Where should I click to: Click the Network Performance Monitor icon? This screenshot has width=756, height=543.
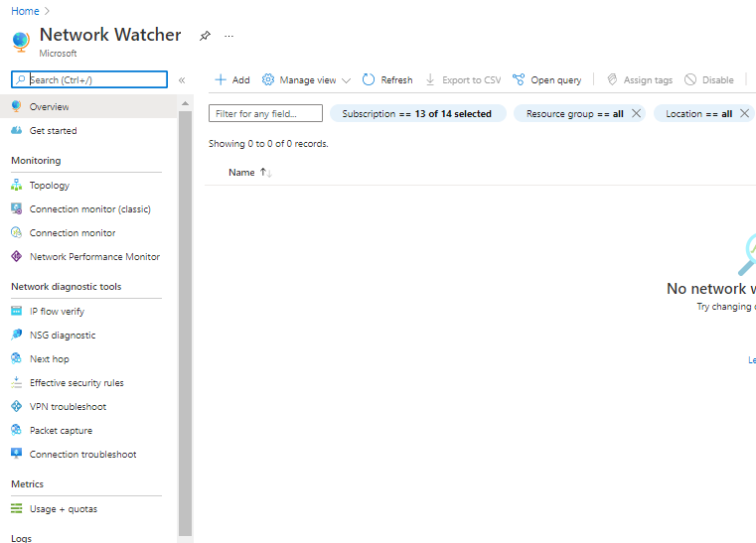pyautogui.click(x=17, y=256)
